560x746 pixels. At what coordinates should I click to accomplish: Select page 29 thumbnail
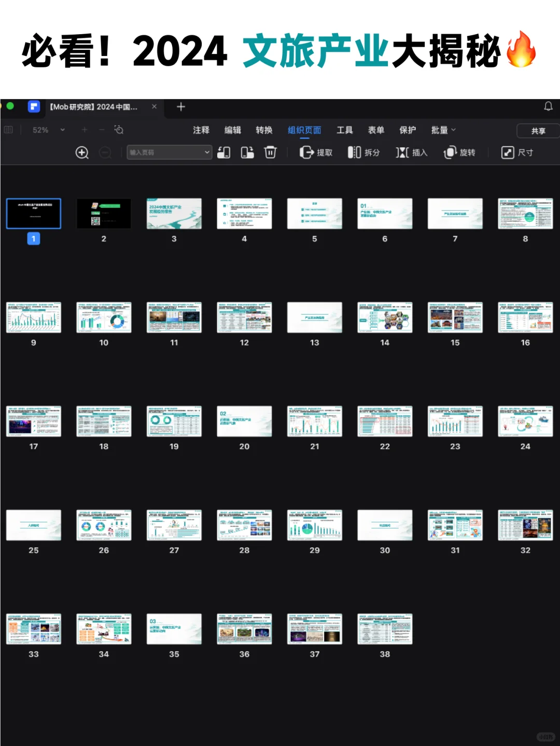coord(315,525)
